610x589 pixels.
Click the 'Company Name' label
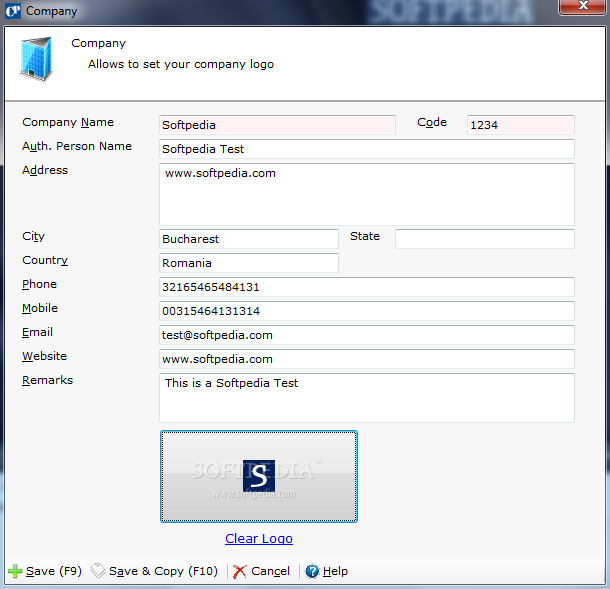pyautogui.click(x=68, y=122)
